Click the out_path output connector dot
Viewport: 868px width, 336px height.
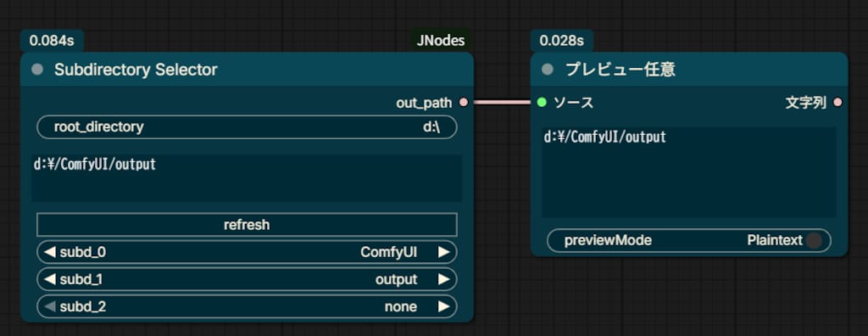pyautogui.click(x=464, y=103)
